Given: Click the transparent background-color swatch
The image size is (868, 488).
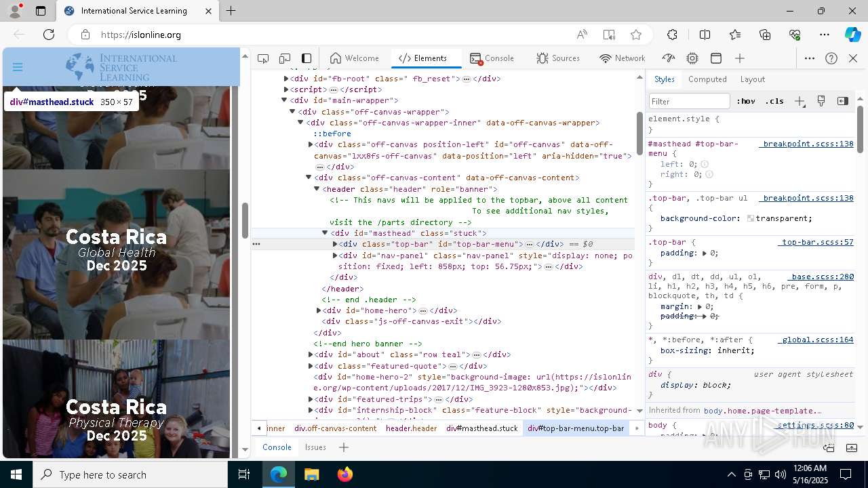Looking at the screenshot, I should coord(751,219).
